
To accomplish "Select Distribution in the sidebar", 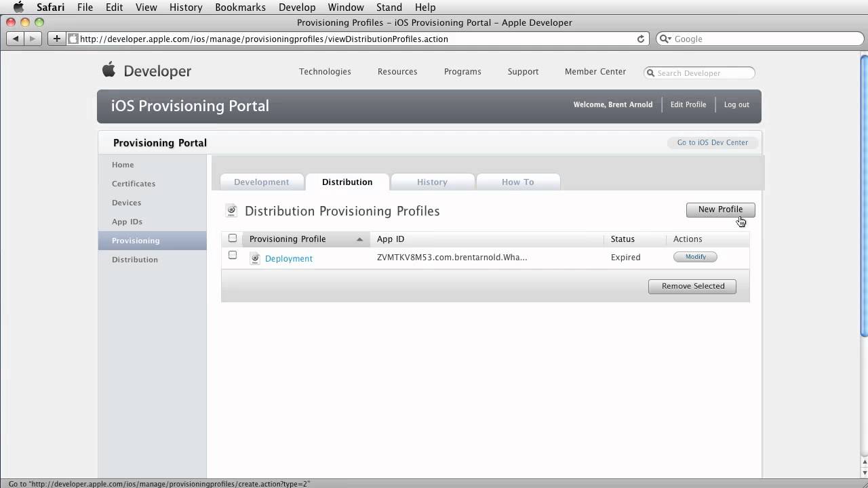I will (152, 260).
